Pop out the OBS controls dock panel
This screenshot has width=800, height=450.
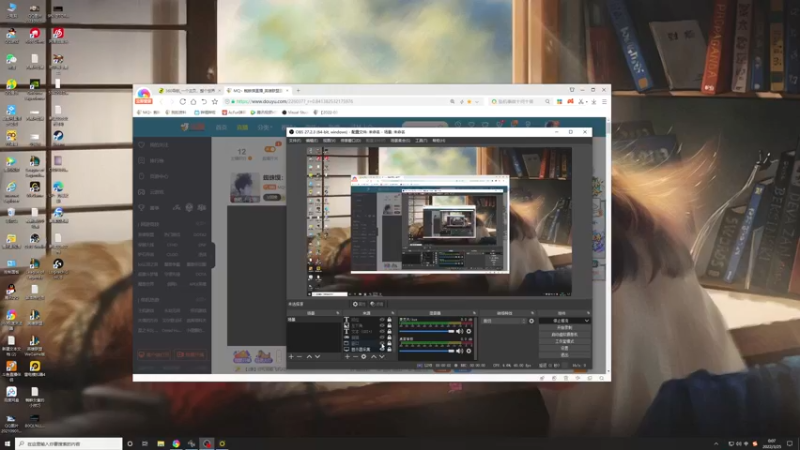pos(588,313)
